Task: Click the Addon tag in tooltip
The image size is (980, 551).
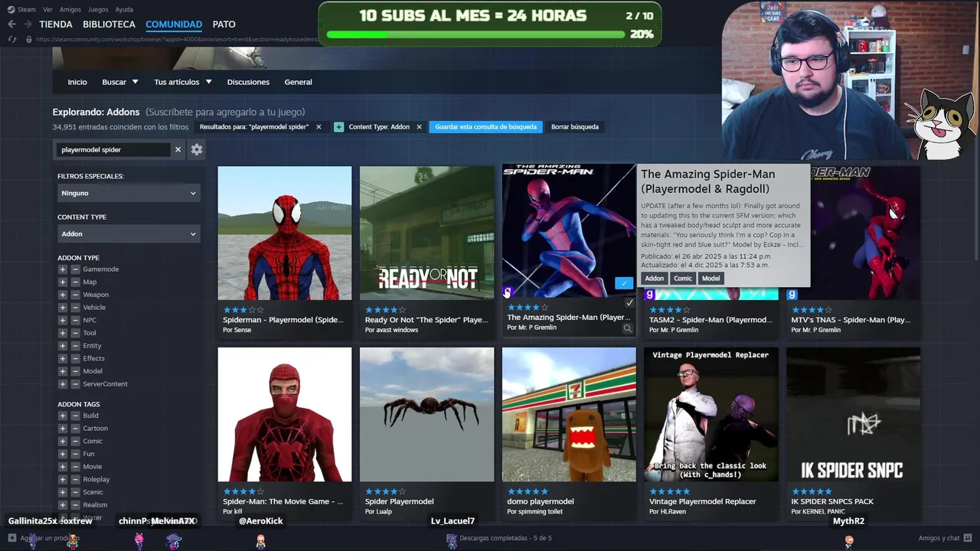Action: tap(654, 279)
